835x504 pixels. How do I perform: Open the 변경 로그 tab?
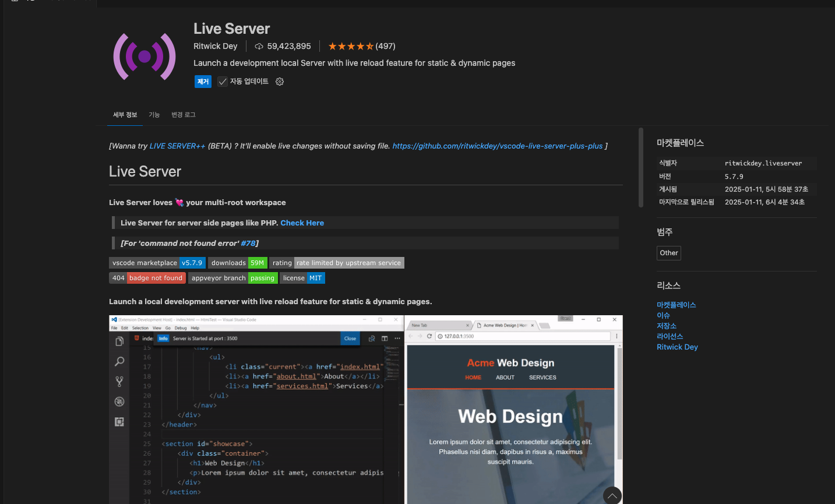click(184, 115)
